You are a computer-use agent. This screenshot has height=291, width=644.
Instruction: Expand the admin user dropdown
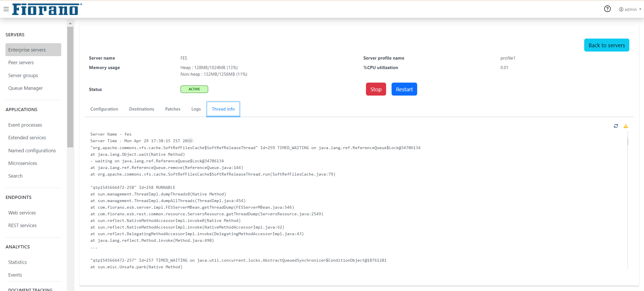coord(630,9)
